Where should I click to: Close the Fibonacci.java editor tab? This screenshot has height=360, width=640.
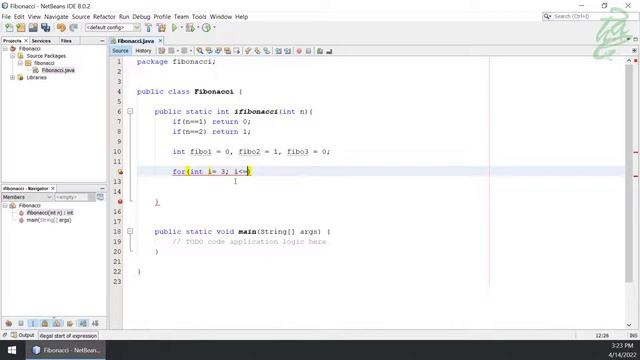click(x=160, y=41)
